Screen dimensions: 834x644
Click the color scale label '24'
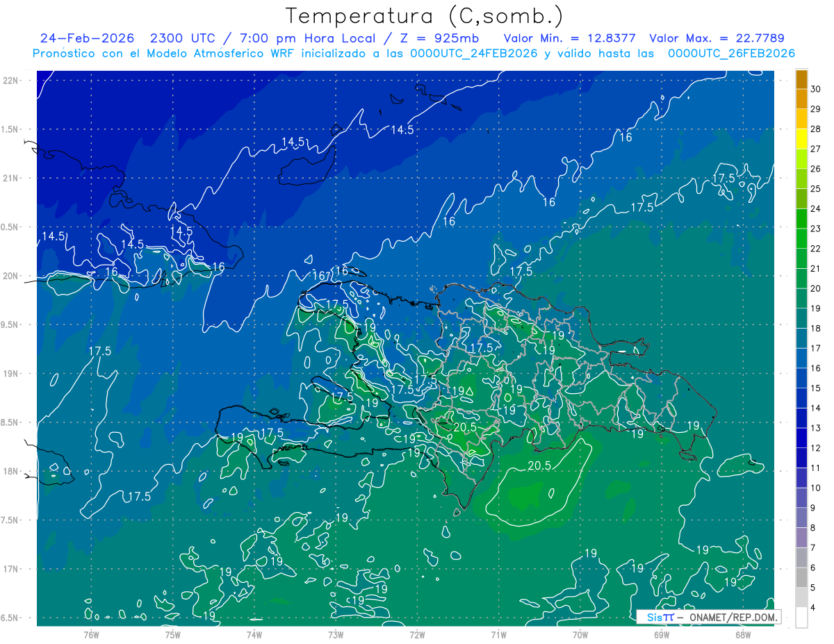click(x=816, y=209)
